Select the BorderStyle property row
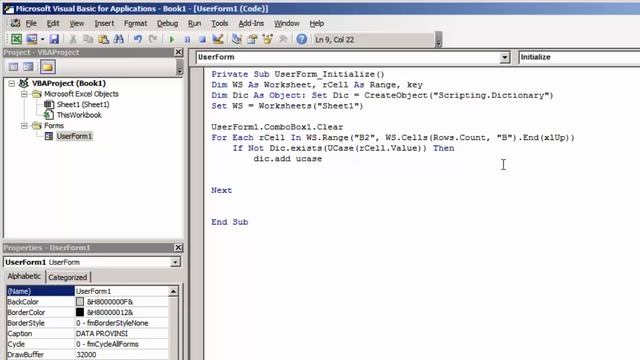This screenshot has width=640, height=360. (x=87, y=323)
